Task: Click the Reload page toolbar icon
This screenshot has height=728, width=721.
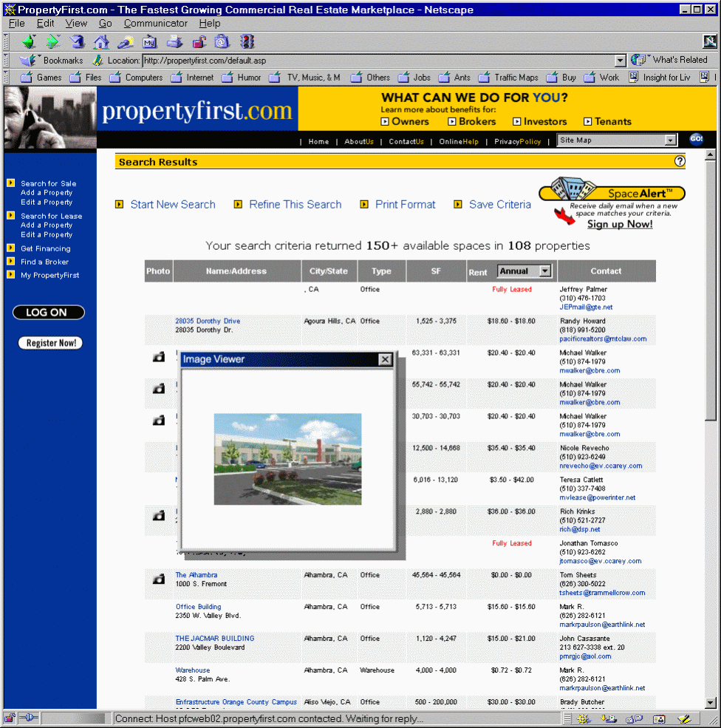Action: click(x=78, y=41)
